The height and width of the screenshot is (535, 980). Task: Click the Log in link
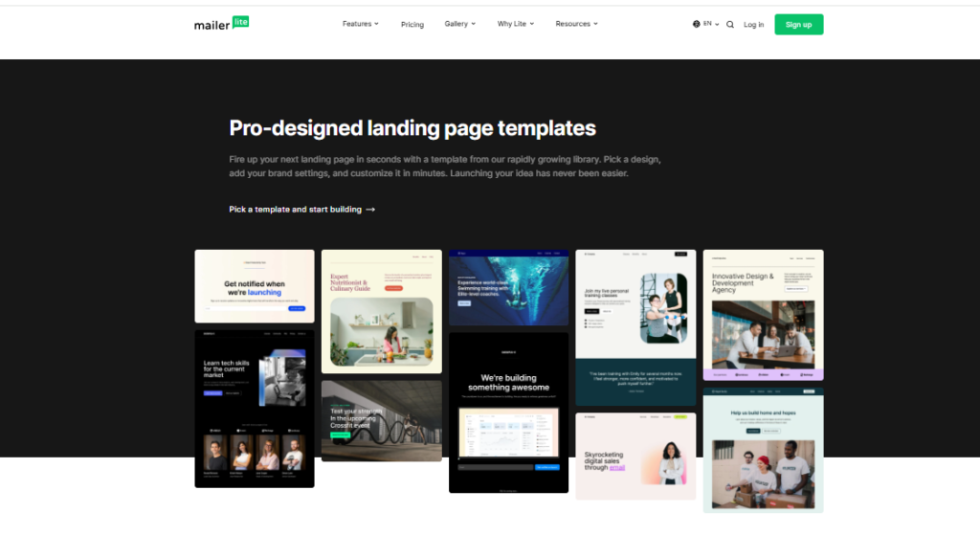[753, 24]
